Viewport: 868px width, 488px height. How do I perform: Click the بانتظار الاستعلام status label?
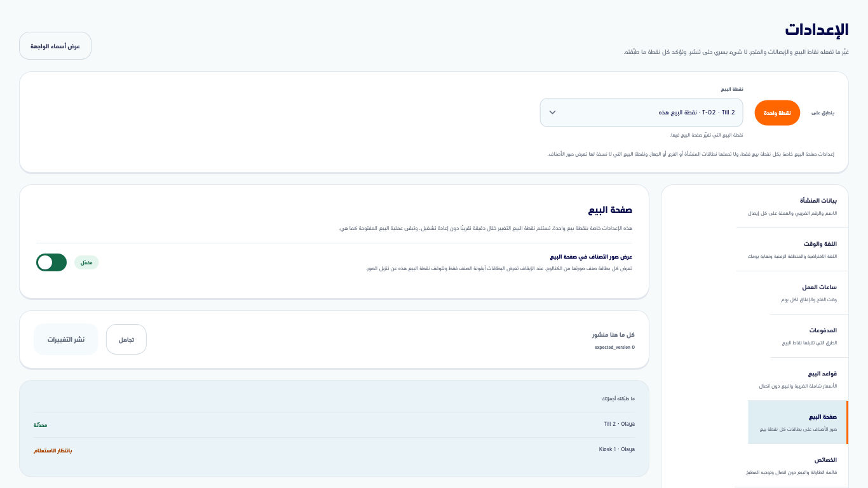coord(53,451)
